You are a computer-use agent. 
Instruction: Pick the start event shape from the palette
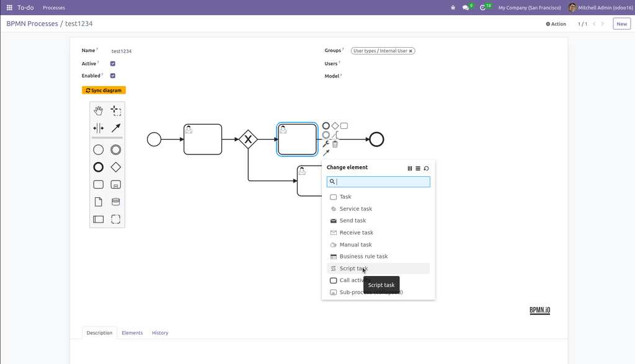click(99, 150)
